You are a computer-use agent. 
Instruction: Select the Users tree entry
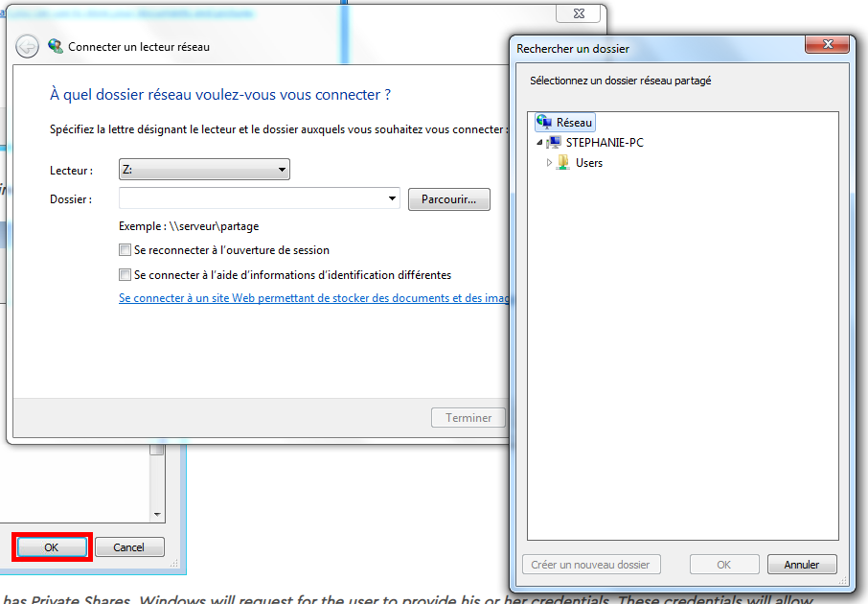coord(589,163)
